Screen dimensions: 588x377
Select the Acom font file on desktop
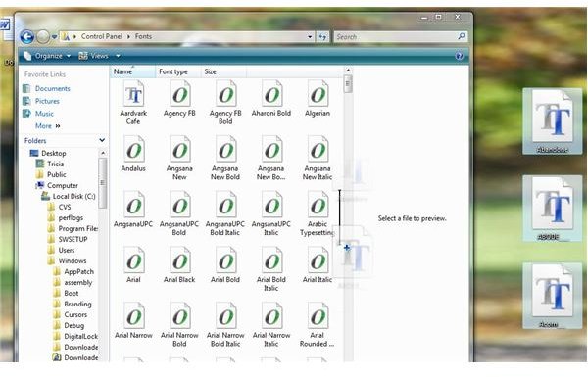click(x=552, y=296)
